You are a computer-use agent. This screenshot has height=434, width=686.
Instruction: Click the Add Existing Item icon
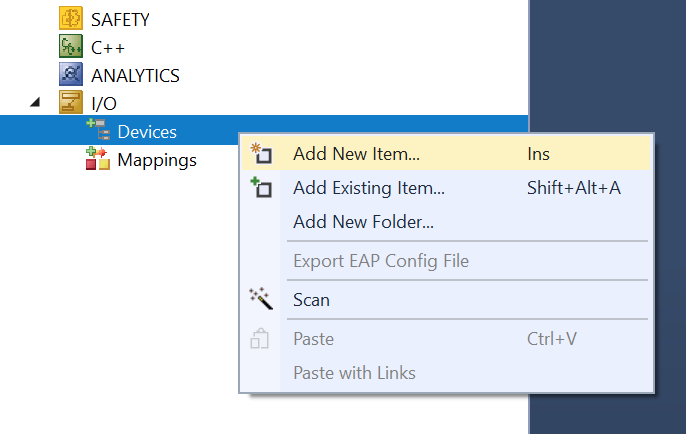coord(261,187)
